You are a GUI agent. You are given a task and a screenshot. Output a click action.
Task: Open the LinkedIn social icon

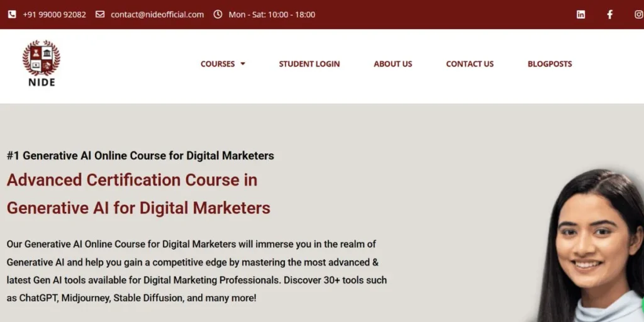(580, 14)
